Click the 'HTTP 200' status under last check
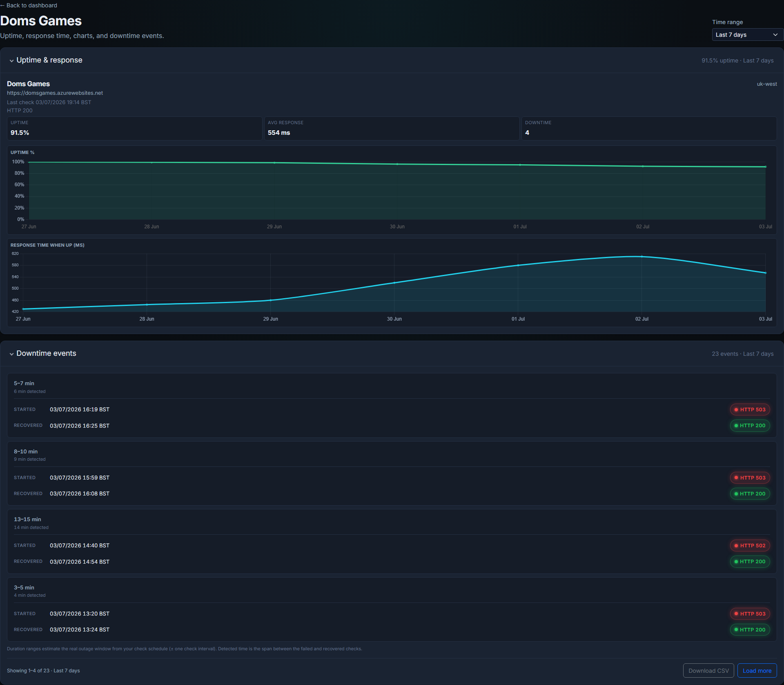The width and height of the screenshot is (784, 685). [20, 111]
